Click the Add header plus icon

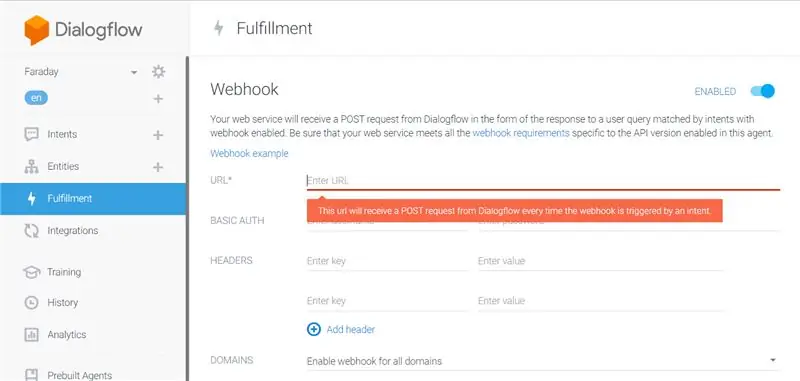click(x=313, y=329)
